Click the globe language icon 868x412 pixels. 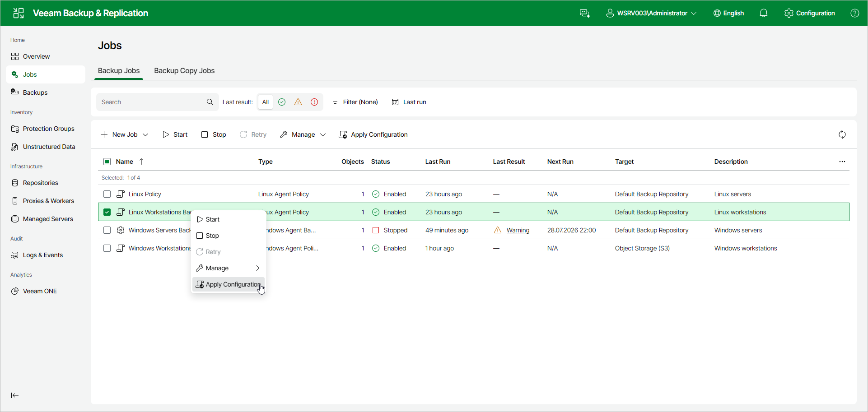point(717,13)
